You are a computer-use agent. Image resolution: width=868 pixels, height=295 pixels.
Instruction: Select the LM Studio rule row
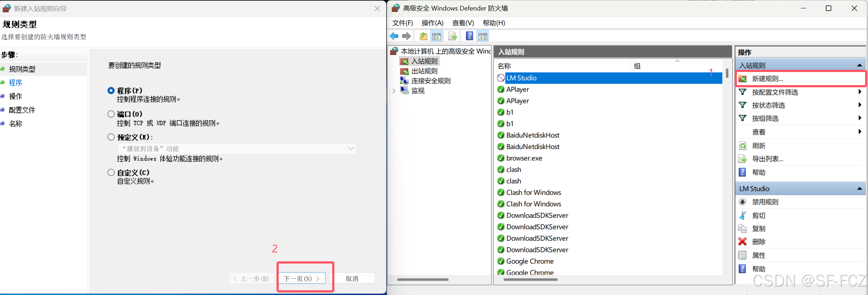[x=609, y=78]
